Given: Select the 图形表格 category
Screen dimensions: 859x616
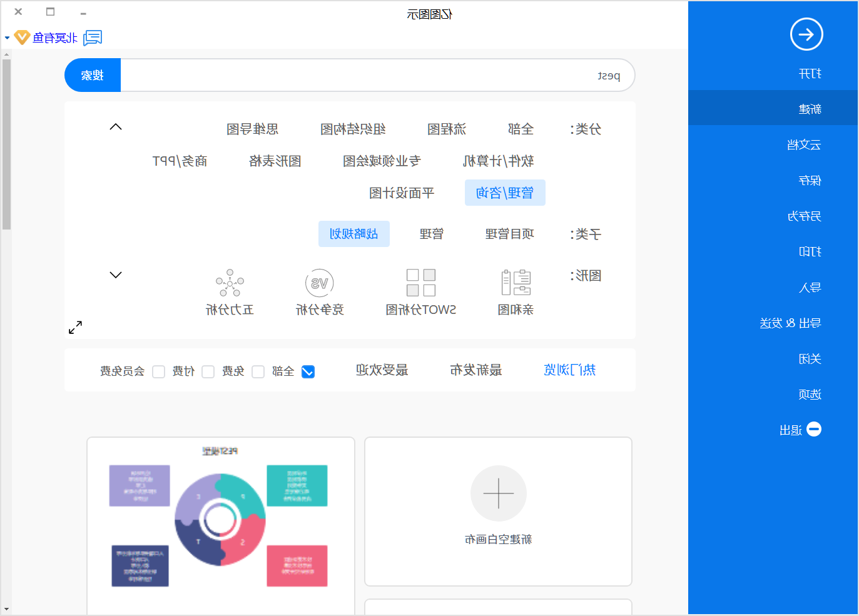Looking at the screenshot, I should click(x=275, y=161).
